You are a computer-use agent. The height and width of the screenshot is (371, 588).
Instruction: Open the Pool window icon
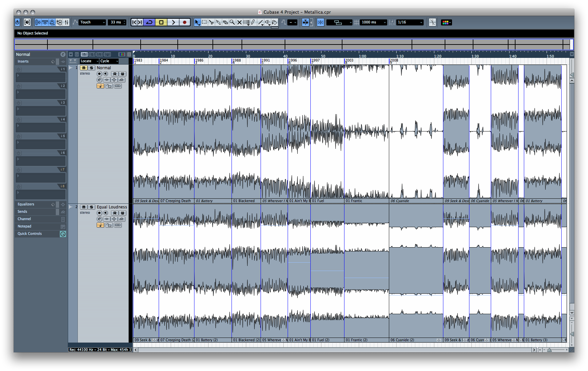pos(59,22)
